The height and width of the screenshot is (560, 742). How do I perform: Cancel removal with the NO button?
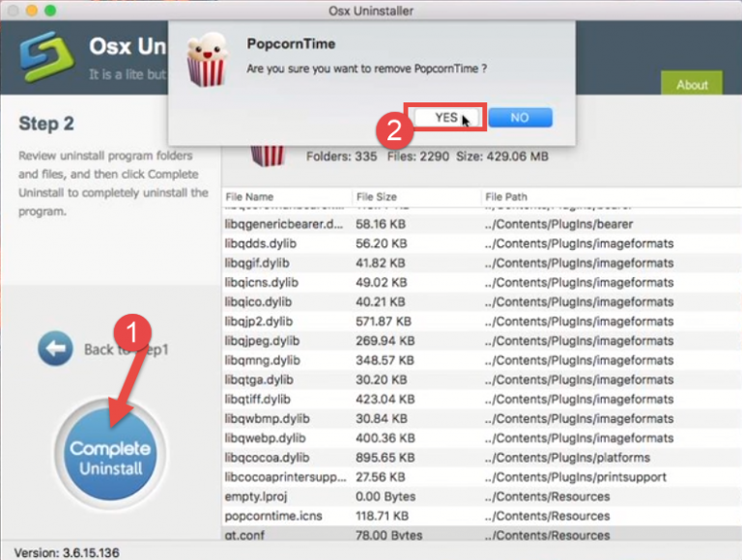coord(520,117)
